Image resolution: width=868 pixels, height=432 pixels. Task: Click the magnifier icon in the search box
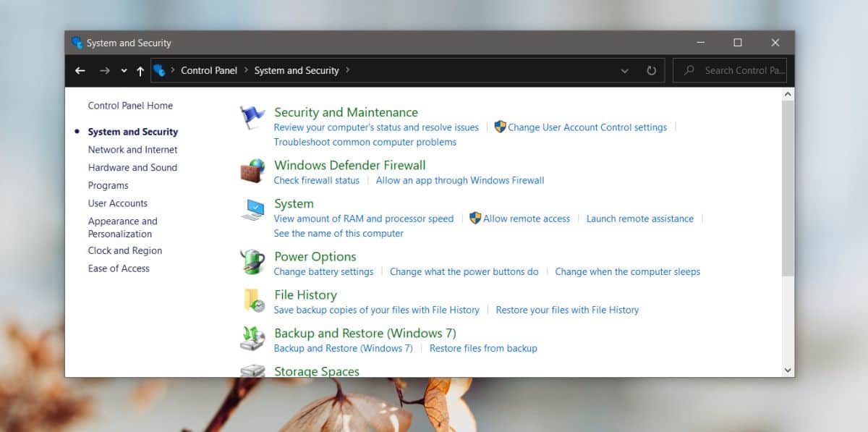click(x=689, y=71)
